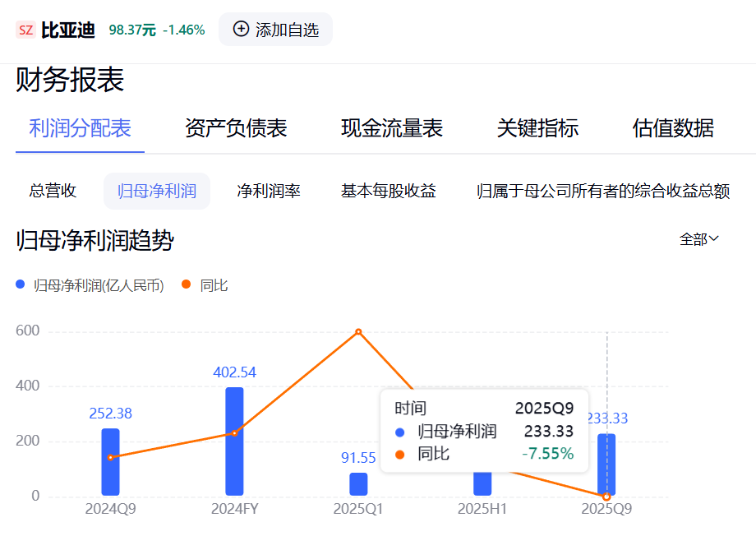Click the 2024FY blue bar
The height and width of the screenshot is (550, 756).
pos(234,441)
